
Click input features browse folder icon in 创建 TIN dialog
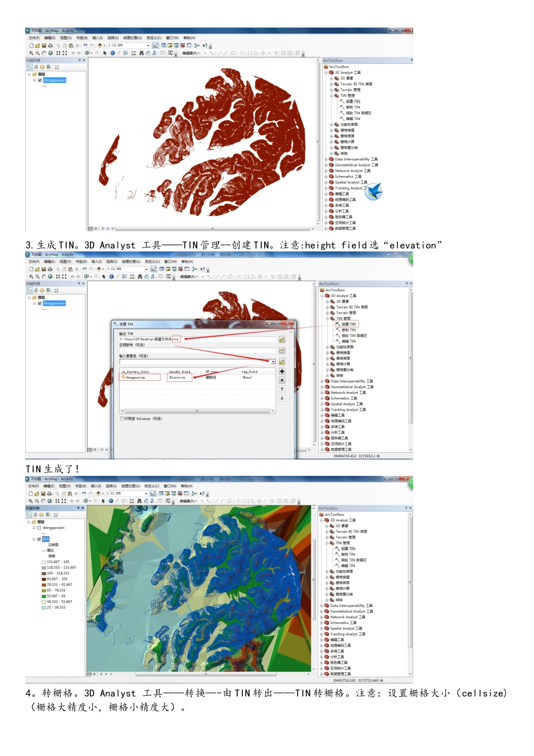pyautogui.click(x=282, y=362)
